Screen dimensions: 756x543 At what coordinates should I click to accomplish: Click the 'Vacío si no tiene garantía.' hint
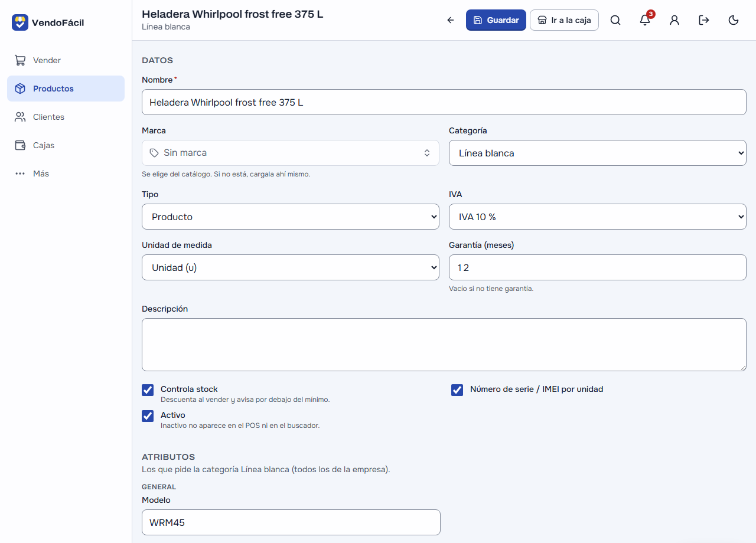pyautogui.click(x=491, y=289)
